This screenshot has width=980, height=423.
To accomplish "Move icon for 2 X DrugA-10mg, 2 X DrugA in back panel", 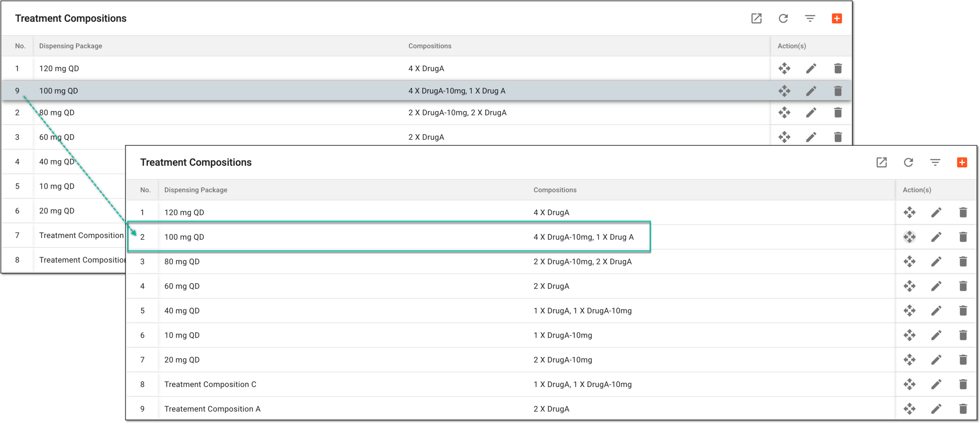I will pyautogui.click(x=784, y=113).
